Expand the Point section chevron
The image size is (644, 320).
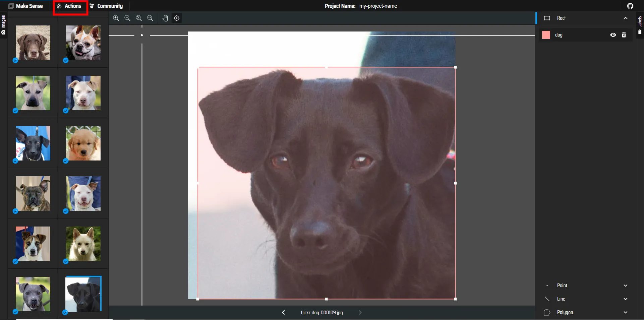(626, 285)
